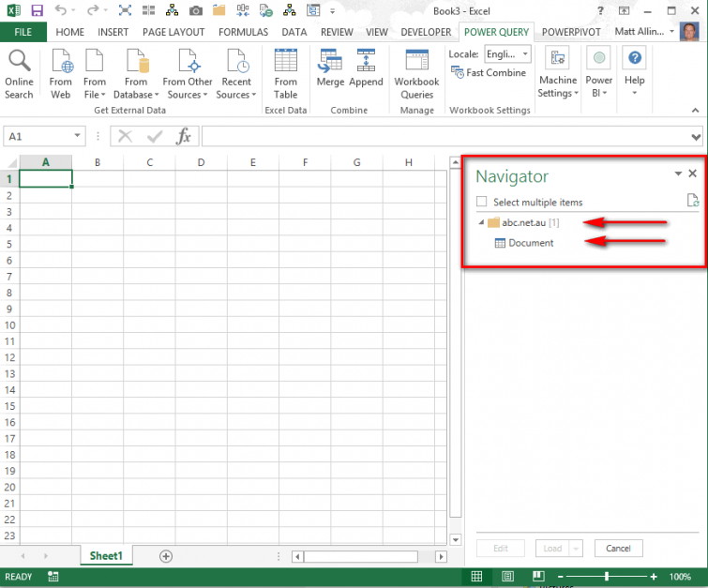
Task: Open From Other Sources menu
Action: 188,74
